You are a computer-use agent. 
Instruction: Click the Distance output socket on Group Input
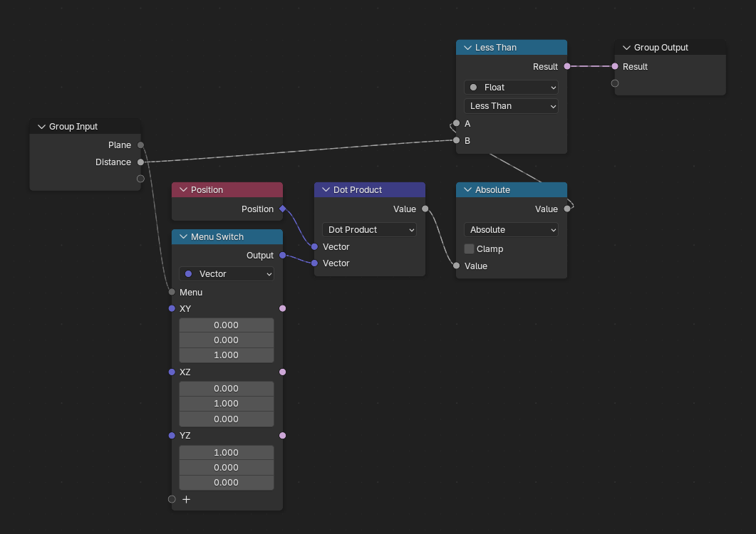point(141,162)
